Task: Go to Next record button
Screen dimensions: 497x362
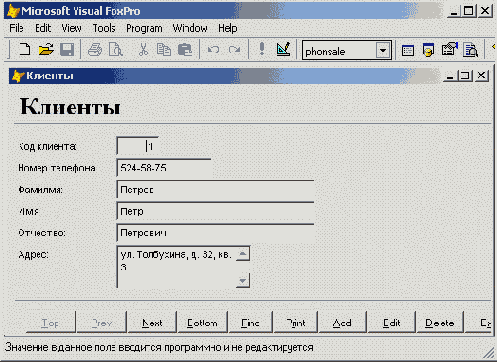Action: [x=152, y=322]
